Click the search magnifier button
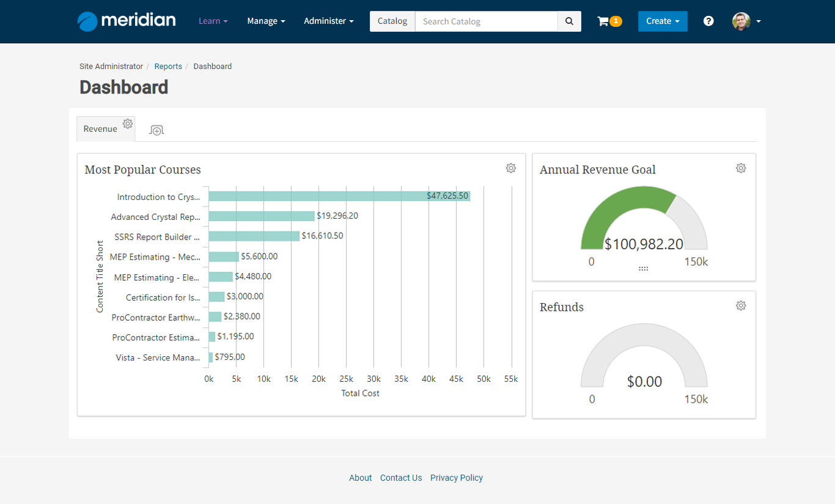 pyautogui.click(x=569, y=21)
